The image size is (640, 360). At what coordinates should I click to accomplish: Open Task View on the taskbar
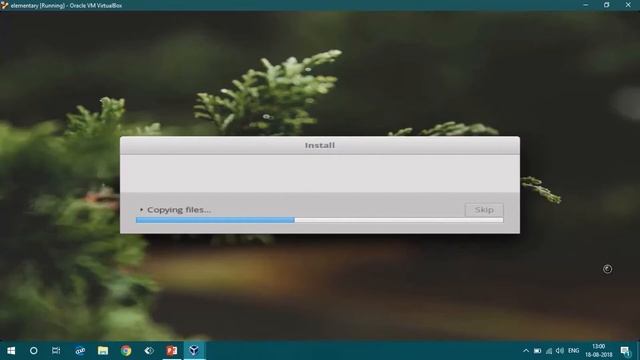pos(56,351)
